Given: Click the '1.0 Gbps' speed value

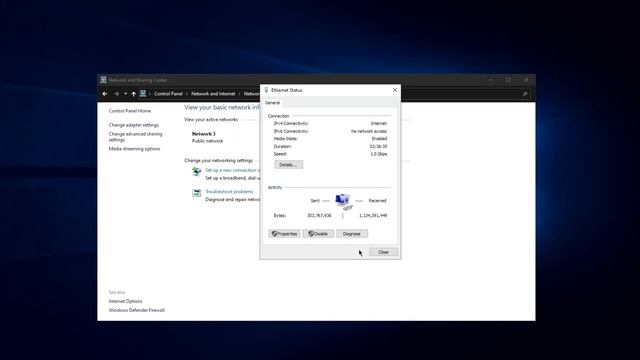Looking at the screenshot, I should point(378,154).
